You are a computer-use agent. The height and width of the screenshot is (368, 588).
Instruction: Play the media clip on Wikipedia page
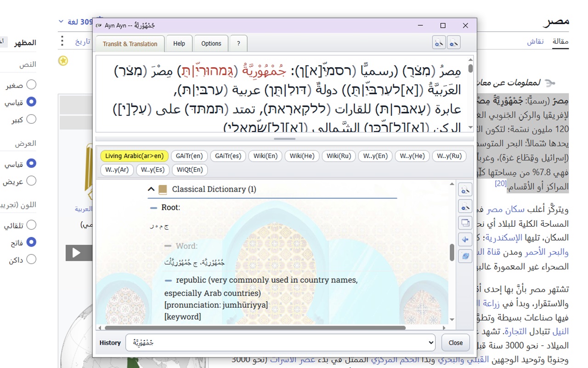(x=76, y=253)
